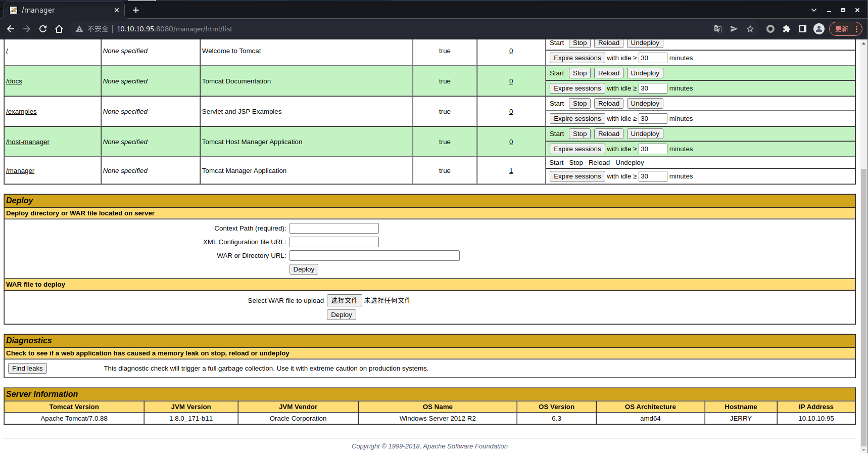Click the address bar URL
868x453 pixels.
tap(174, 29)
